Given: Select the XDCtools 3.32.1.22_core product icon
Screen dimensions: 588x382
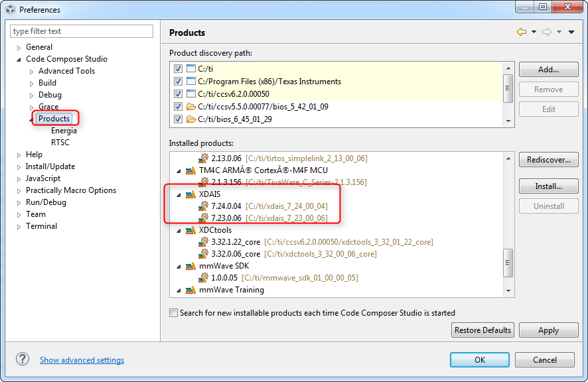Looking at the screenshot, I should coord(203,242).
